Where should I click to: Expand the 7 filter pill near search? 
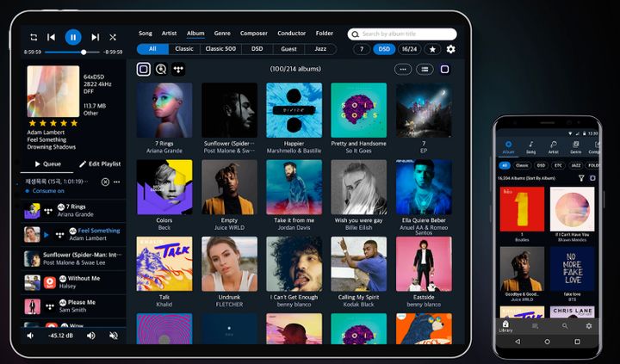(362, 49)
